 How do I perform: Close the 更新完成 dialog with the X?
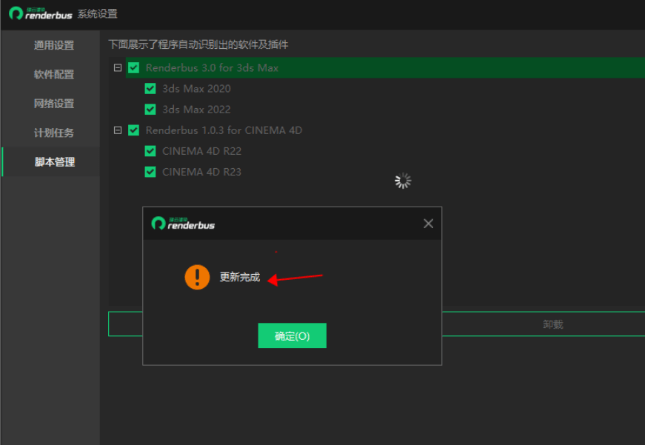coord(428,223)
